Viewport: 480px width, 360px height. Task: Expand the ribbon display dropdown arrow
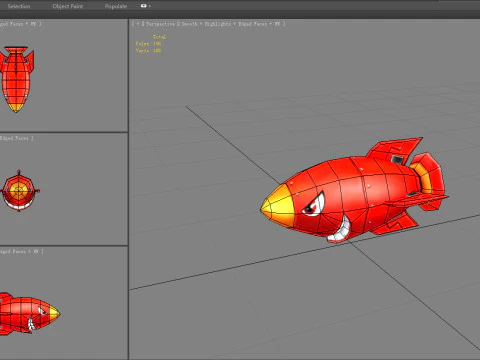pos(150,6)
